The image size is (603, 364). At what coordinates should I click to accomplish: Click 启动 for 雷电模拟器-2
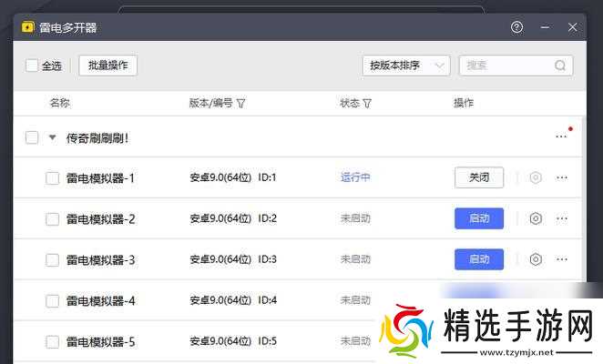click(x=479, y=218)
